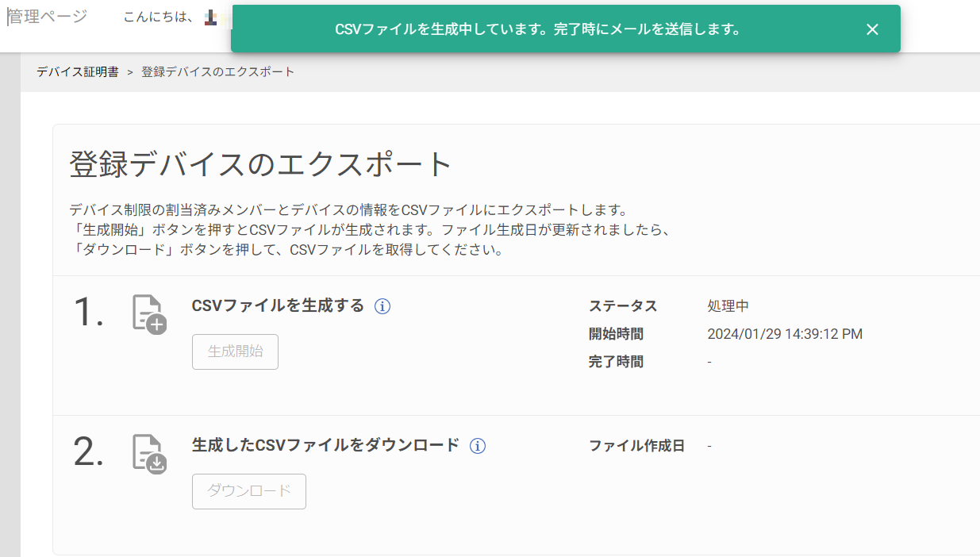Click the file-plus icon for CSV generation

coord(148,314)
